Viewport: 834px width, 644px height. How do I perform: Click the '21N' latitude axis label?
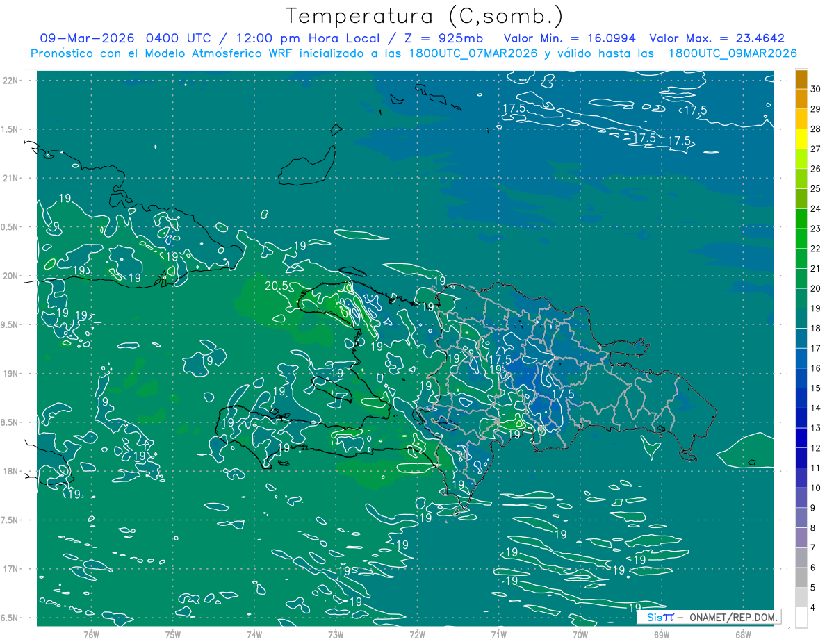pos(11,178)
